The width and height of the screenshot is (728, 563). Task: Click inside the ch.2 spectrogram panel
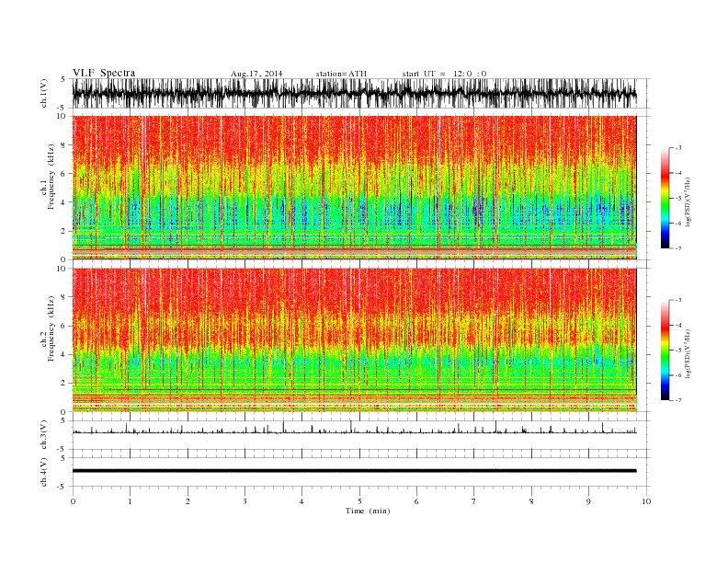tap(354, 340)
